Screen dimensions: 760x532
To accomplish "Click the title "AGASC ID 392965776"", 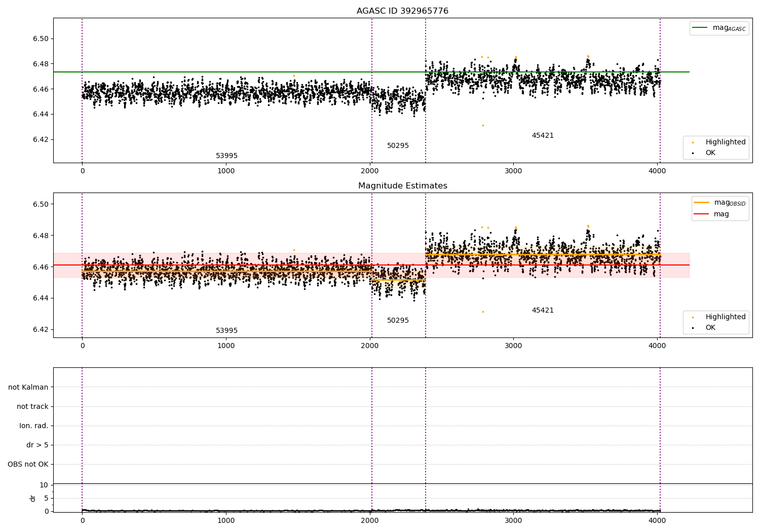I will 402,11.
